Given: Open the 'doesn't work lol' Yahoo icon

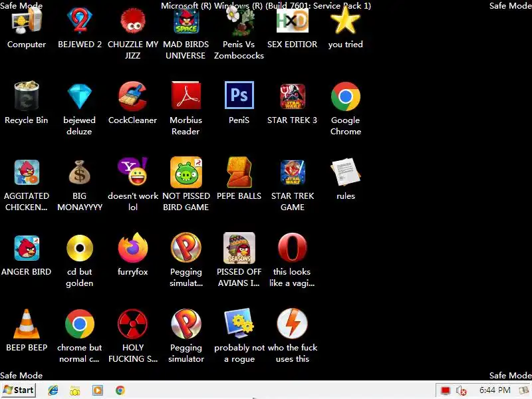Looking at the screenshot, I should tap(132, 172).
